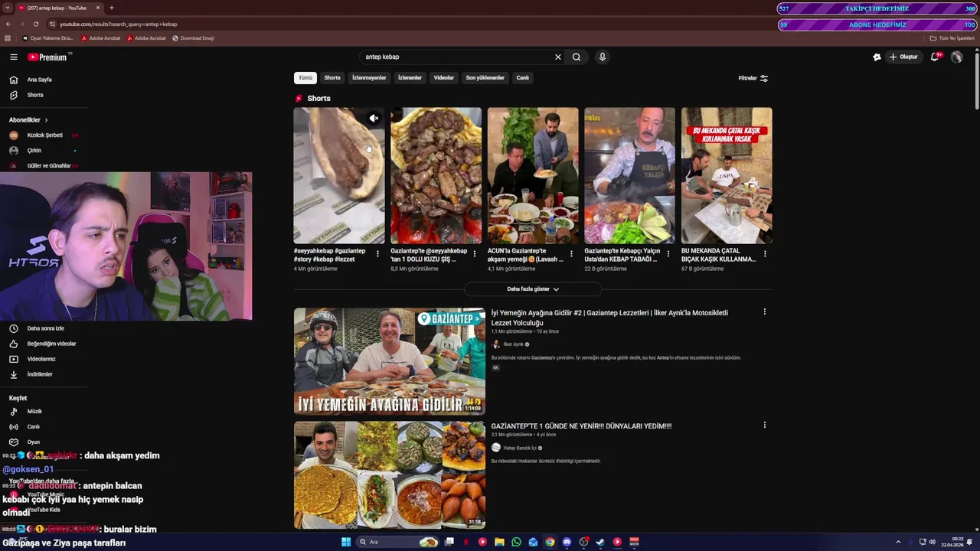Image resolution: width=980 pixels, height=551 pixels.
Task: Open options for ACUN'la Gaziantep'te short
Action: (571, 254)
